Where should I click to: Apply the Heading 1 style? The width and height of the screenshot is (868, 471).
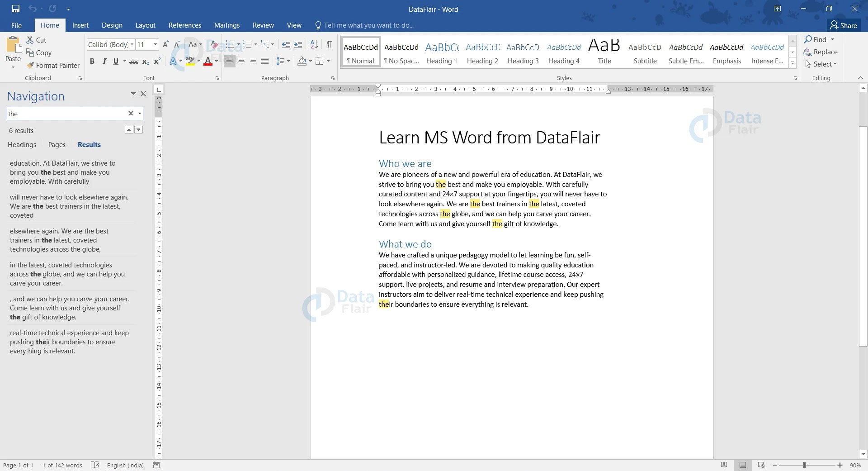442,52
